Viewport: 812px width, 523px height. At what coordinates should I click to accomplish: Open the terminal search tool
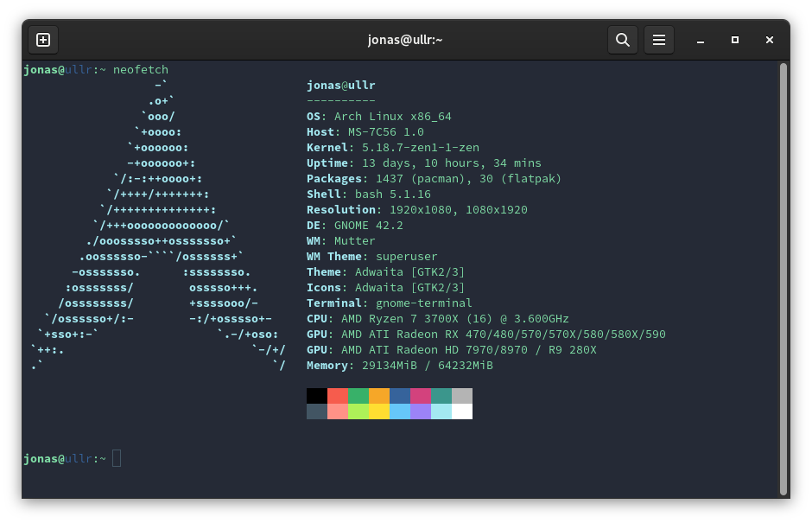(x=623, y=40)
